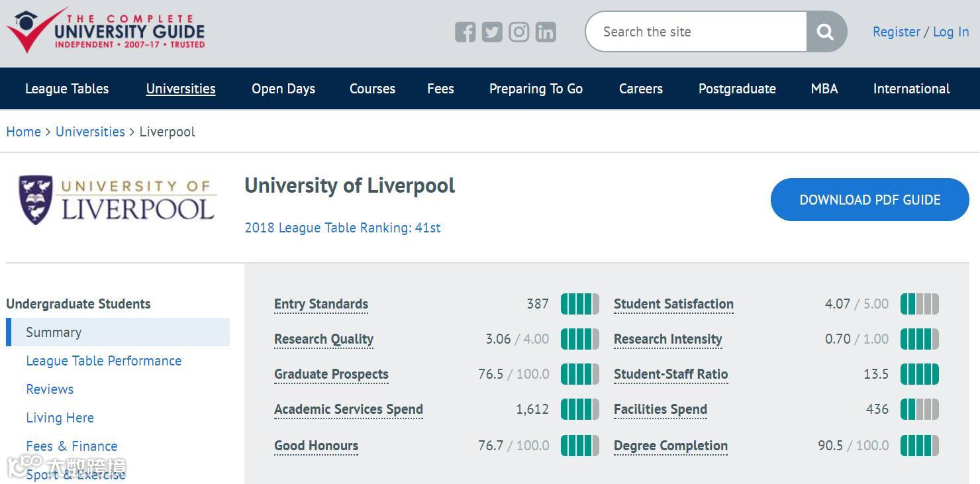Open the Careers menu item
Viewport: 980px width, 484px height.
pos(641,89)
